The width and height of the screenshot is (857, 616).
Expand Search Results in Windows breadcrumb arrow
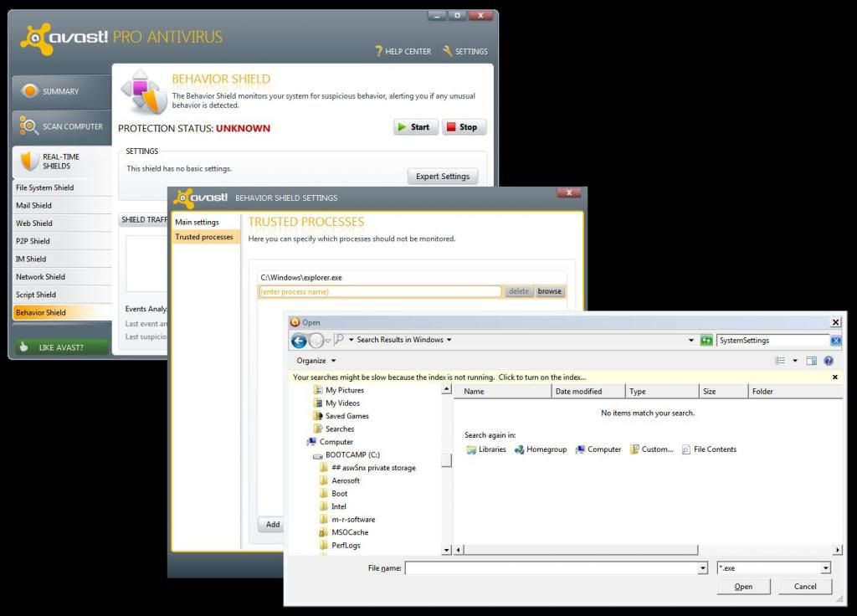[x=449, y=340]
